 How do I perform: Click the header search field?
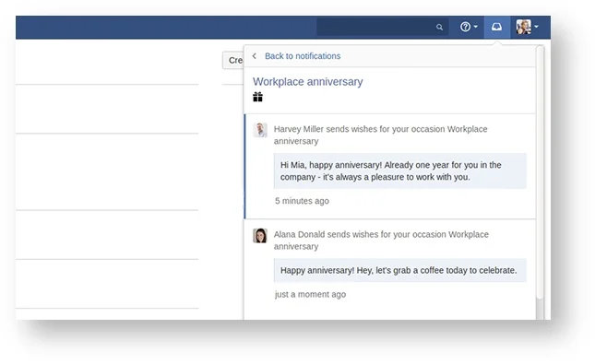(383, 27)
